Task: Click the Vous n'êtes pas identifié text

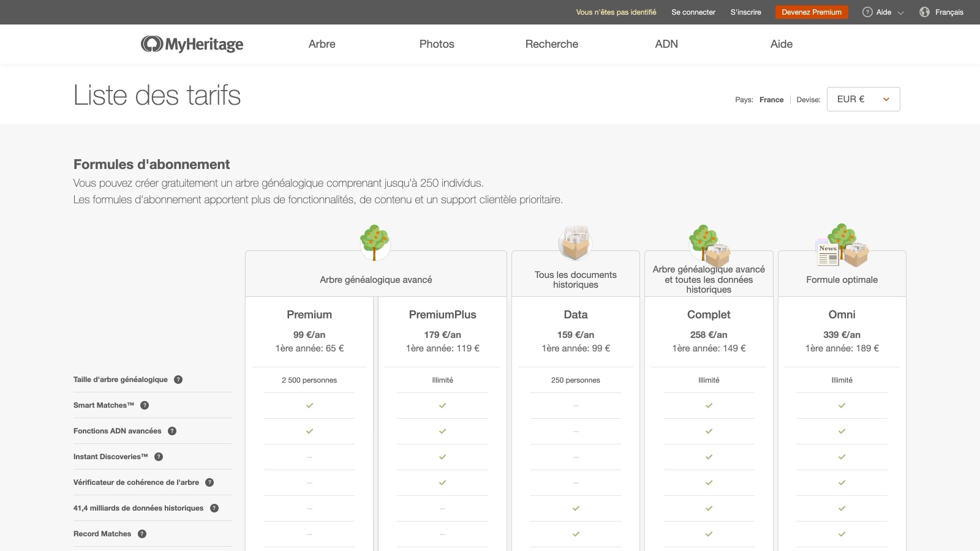Action: [616, 12]
